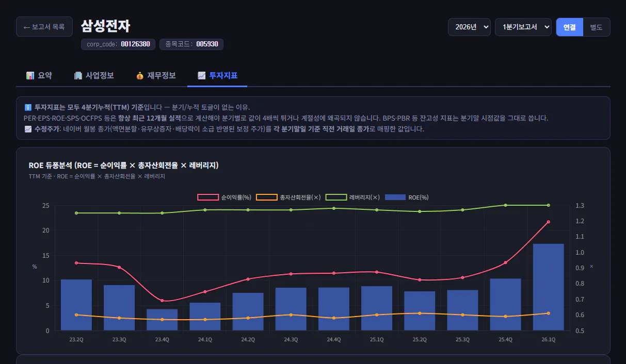This screenshot has width=626, height=364.
Task: Click the 25.1Q ROE bar
Action: click(x=377, y=308)
